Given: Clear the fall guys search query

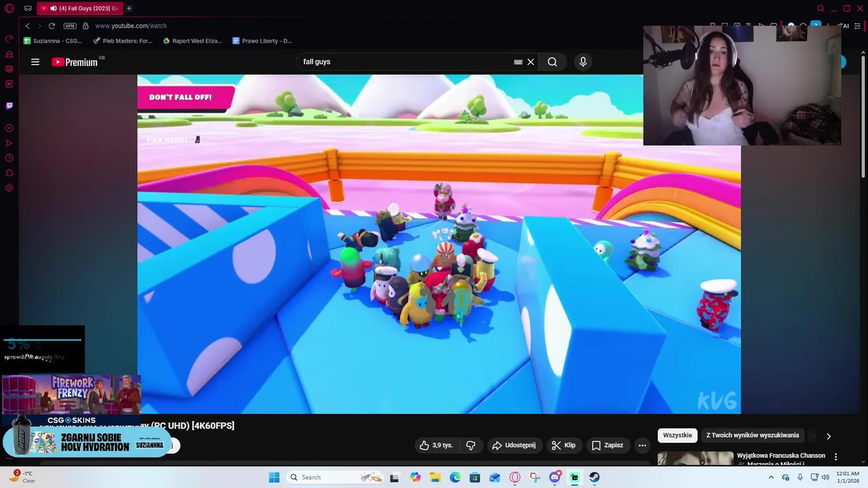Looking at the screenshot, I should [531, 62].
